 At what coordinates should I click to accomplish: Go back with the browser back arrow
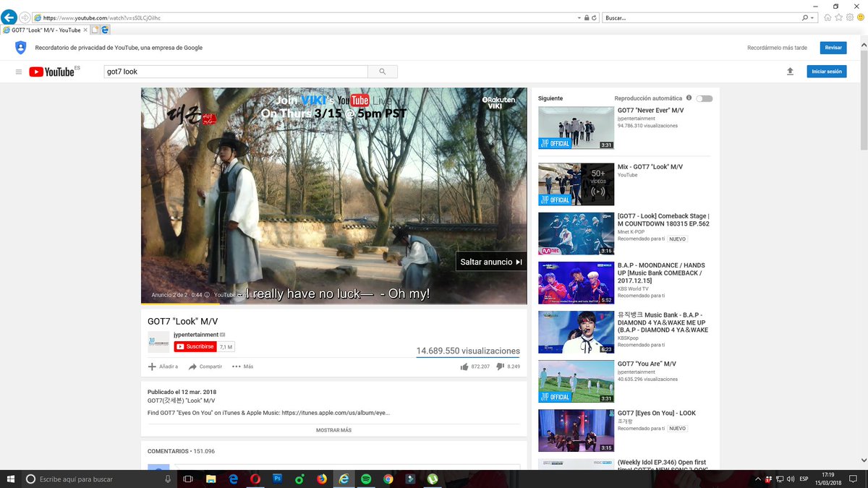click(x=9, y=17)
